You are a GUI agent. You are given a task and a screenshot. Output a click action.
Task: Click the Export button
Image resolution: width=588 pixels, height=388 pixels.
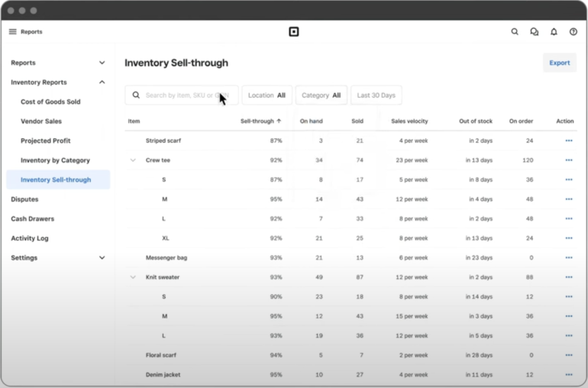coord(559,63)
